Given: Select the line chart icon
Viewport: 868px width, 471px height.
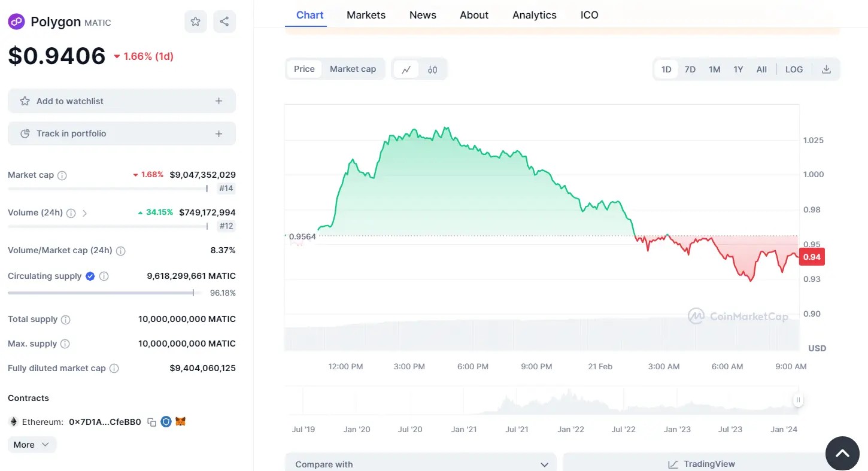Looking at the screenshot, I should [406, 69].
